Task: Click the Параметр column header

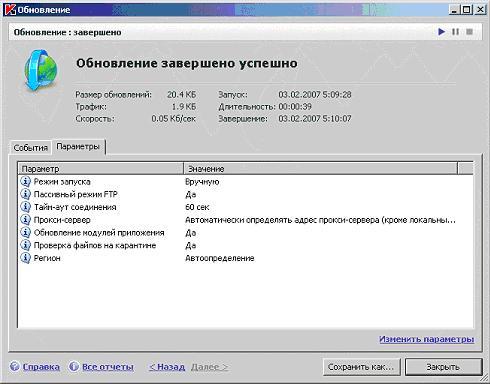Action: [101, 169]
